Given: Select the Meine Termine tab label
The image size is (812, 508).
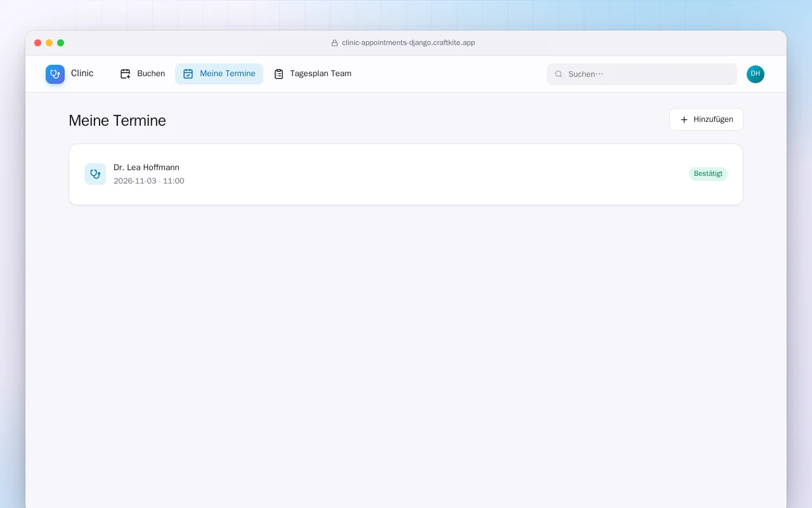Looking at the screenshot, I should coord(227,74).
